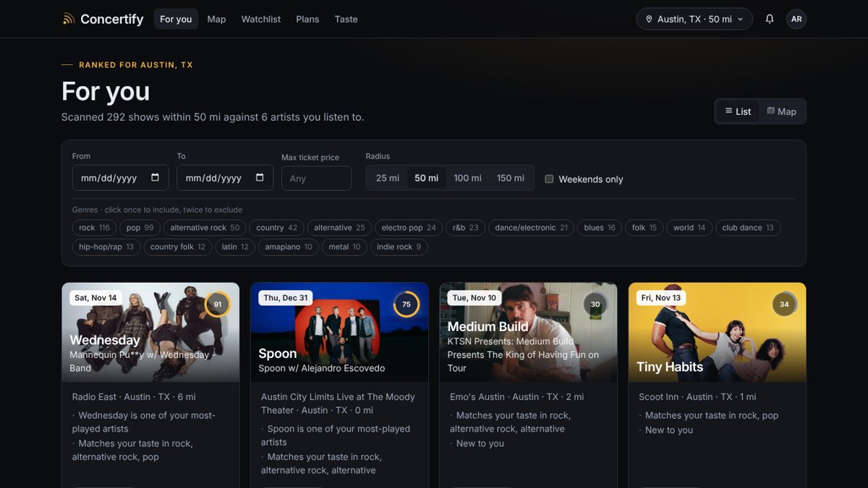Toggle the alternative rock genre chip
This screenshot has height=488, width=868.
tap(205, 228)
